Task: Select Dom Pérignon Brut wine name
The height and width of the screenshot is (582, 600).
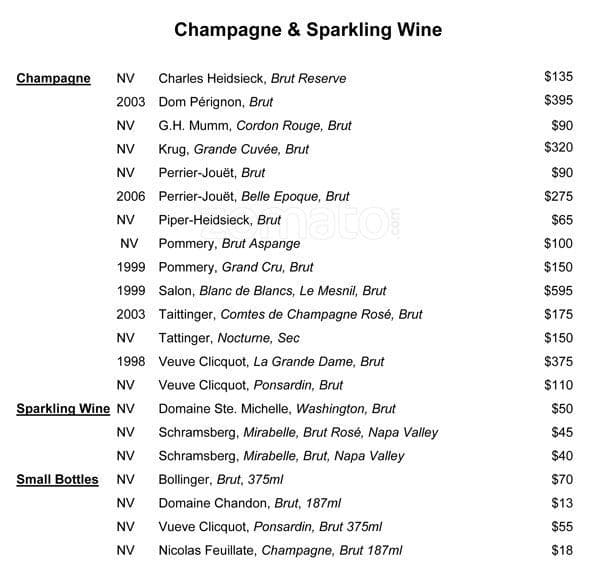Action: point(216,102)
